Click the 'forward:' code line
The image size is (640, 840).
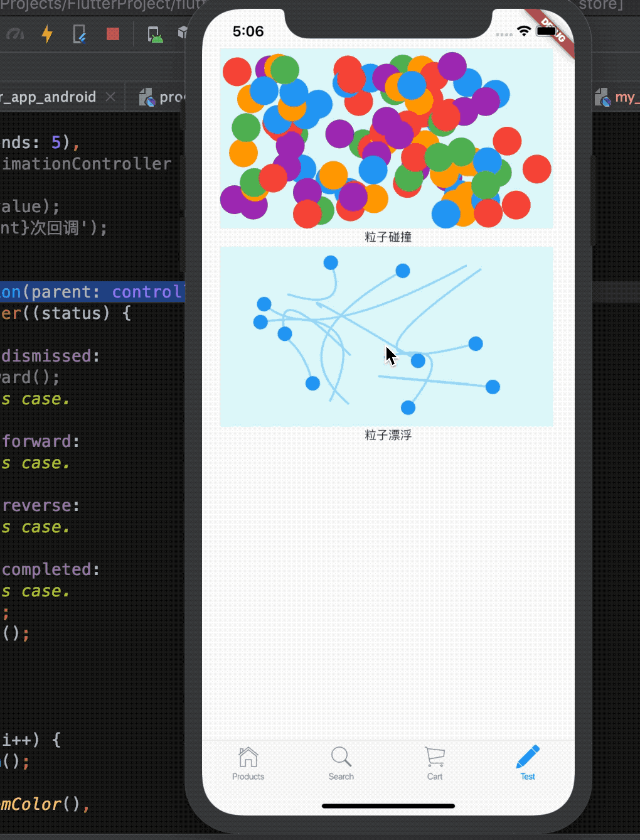pyautogui.click(x=40, y=441)
